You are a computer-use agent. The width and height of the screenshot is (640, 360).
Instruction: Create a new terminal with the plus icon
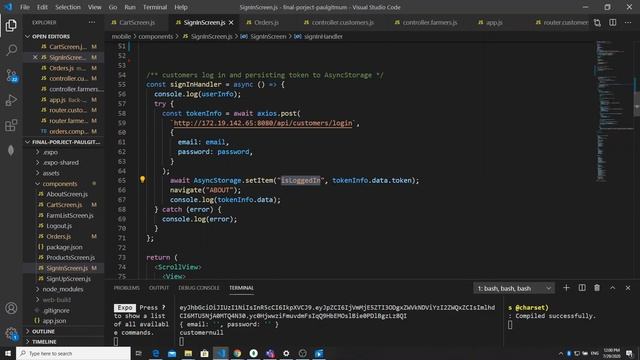coord(566,288)
